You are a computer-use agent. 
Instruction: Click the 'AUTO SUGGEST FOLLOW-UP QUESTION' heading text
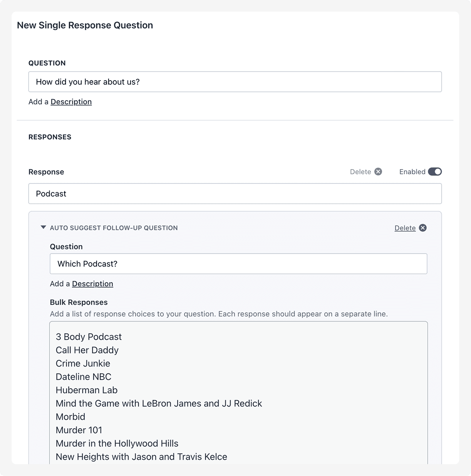[114, 228]
